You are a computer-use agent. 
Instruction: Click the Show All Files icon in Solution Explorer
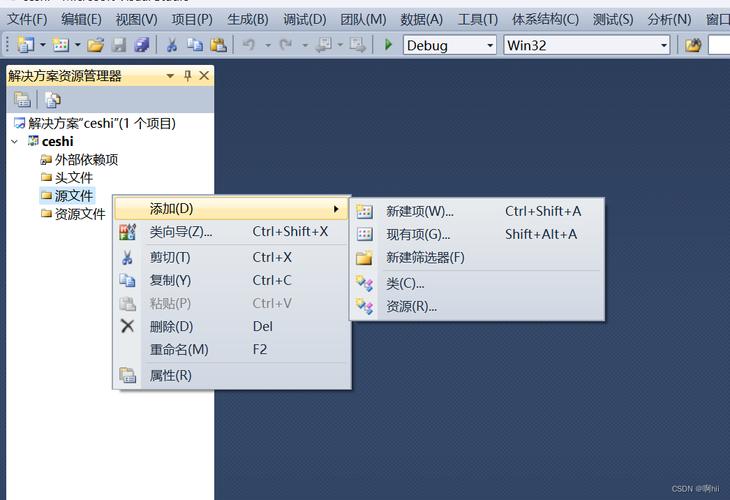(53, 99)
